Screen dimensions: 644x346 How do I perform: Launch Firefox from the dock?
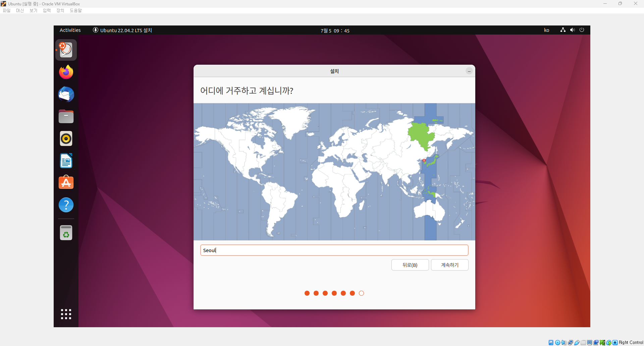66,72
